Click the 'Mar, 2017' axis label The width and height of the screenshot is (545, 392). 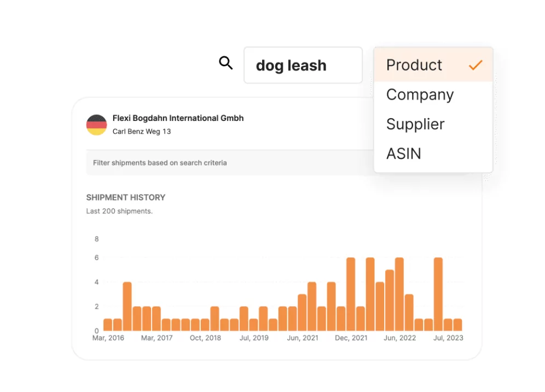tap(156, 338)
